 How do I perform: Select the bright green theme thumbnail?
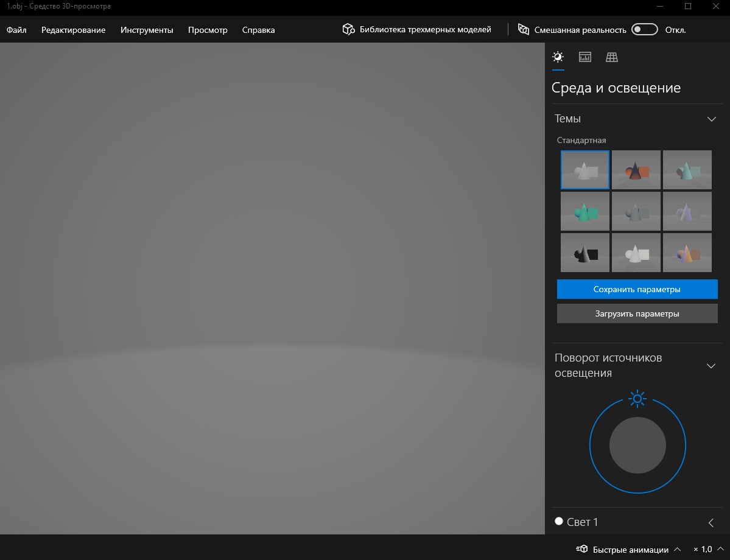click(x=584, y=211)
